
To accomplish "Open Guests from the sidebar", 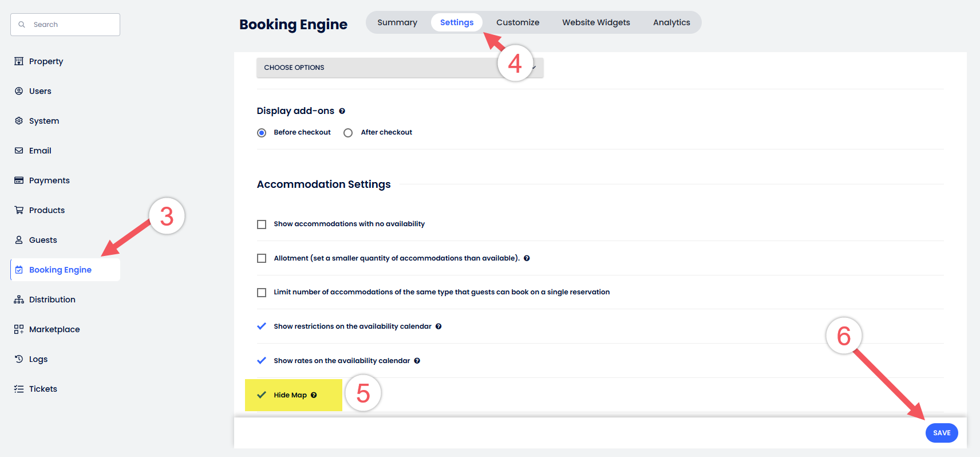I will pos(43,240).
